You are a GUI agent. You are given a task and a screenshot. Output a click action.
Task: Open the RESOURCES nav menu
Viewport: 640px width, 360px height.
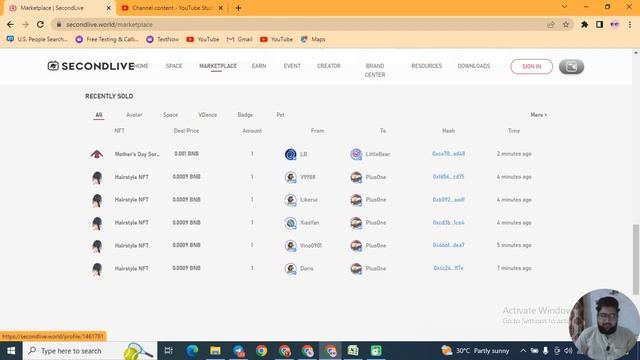427,66
